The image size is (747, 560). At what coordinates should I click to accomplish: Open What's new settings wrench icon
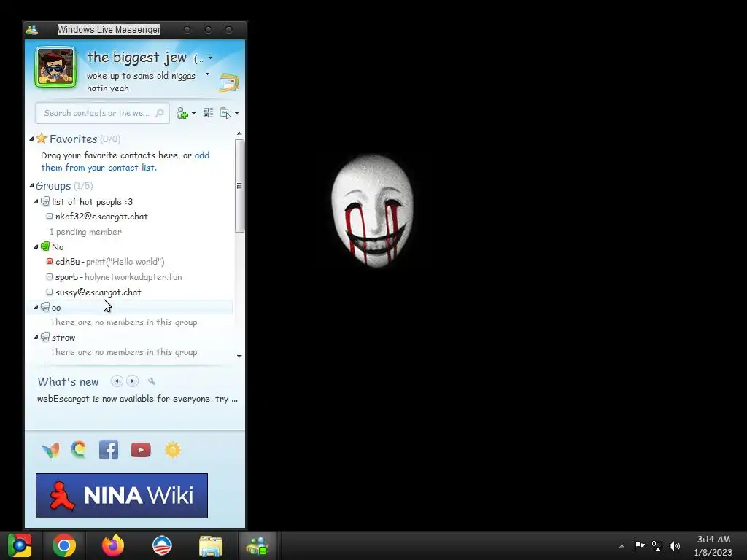152,381
